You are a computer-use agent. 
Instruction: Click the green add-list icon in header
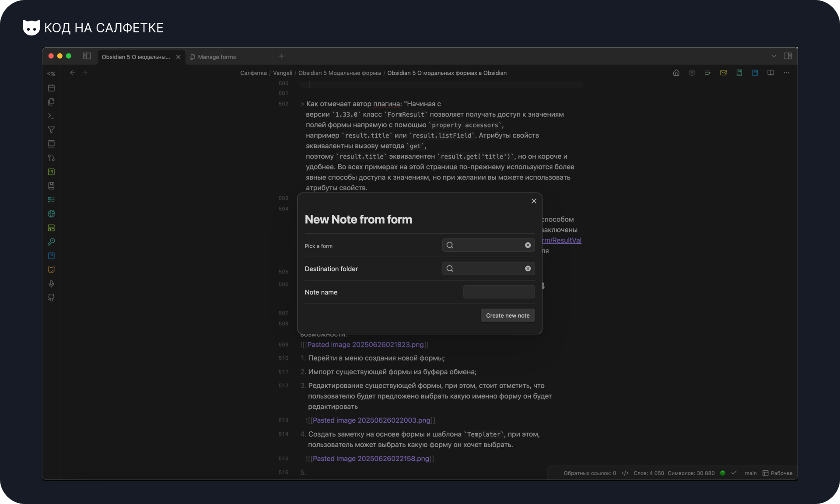708,73
